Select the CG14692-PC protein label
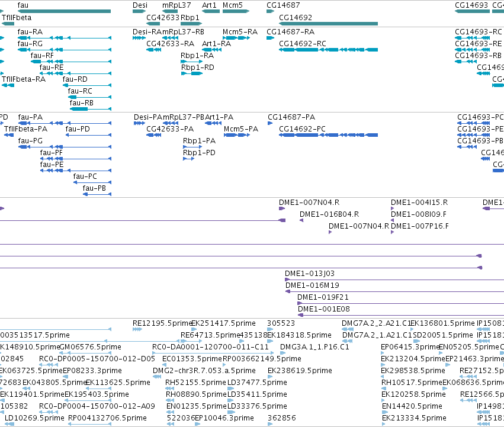Viewport: 504px width, 427px height. [x=303, y=129]
